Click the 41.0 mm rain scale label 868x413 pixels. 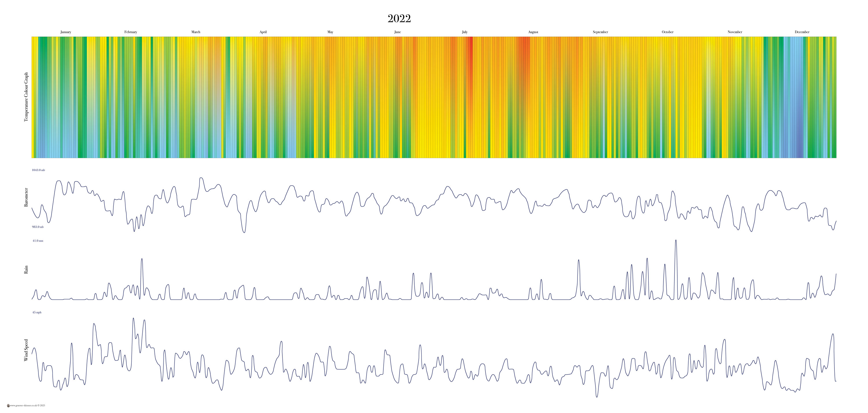point(38,241)
